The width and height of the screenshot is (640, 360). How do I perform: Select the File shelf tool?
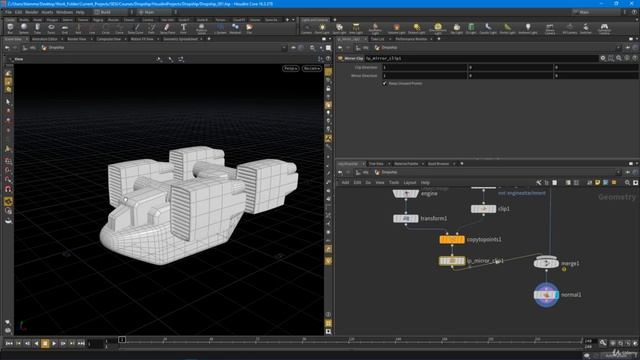249,29
